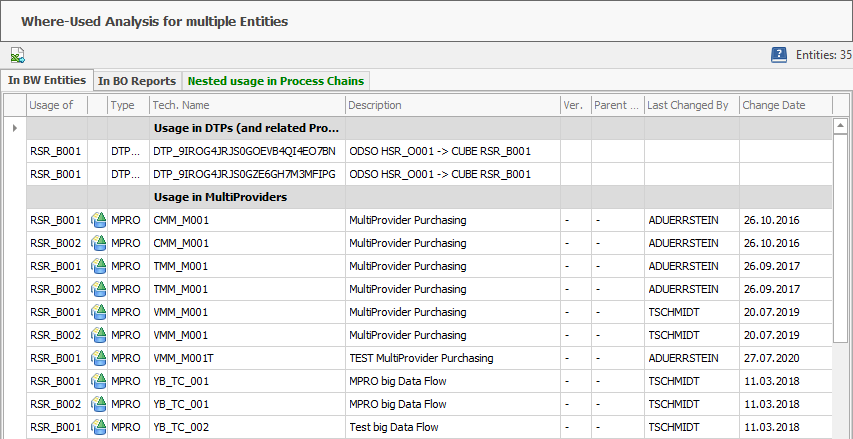
Task: Click the scroll up arrow of the table scrollbar
Action: 844,127
